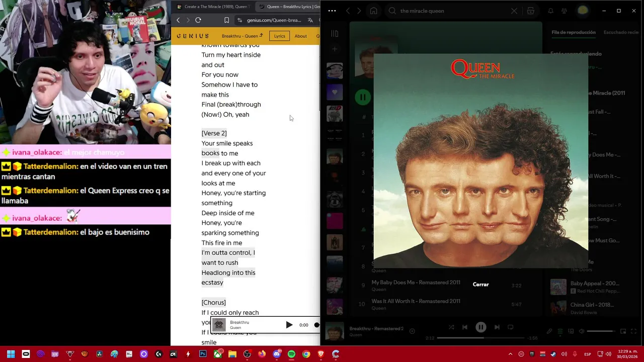Viewport: 644px width, 362px height.
Task: Switch to 'Escuchado recientemente' tab
Action: click(x=622, y=32)
